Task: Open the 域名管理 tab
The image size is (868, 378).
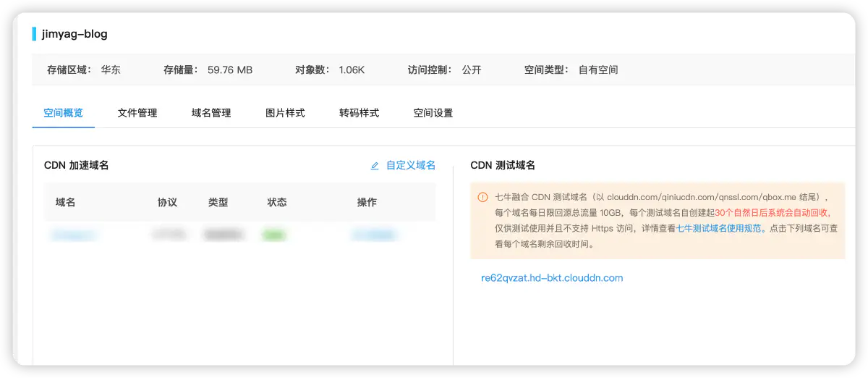Action: (211, 113)
